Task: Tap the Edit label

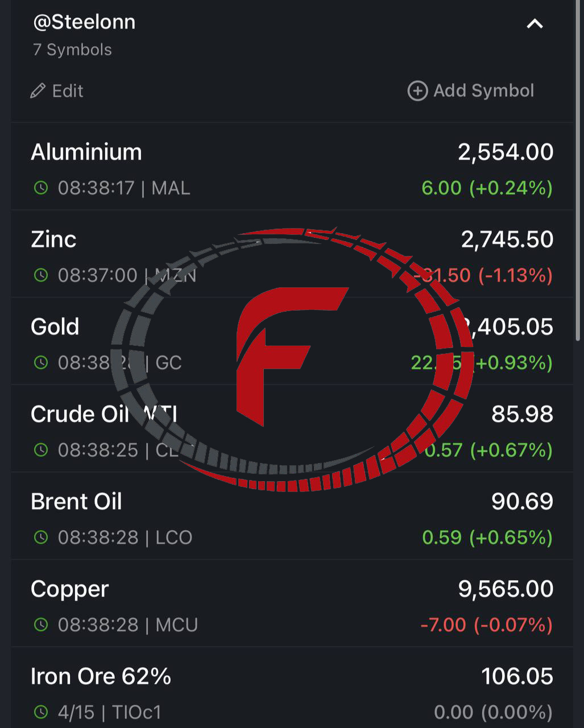Action: (68, 91)
